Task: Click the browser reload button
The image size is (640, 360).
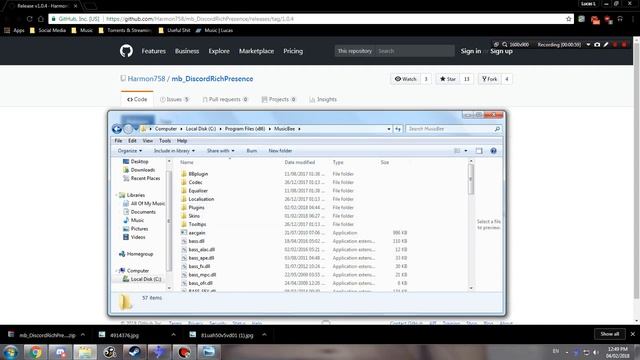Action: pyautogui.click(x=29, y=19)
